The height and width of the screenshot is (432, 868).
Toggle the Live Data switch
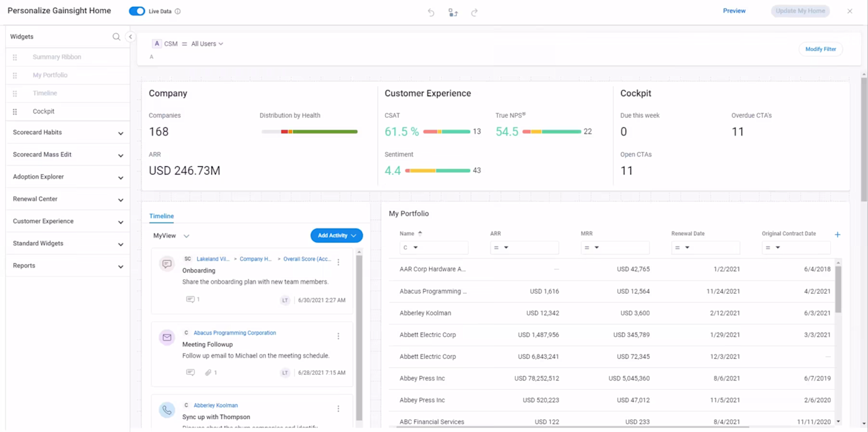pyautogui.click(x=137, y=11)
